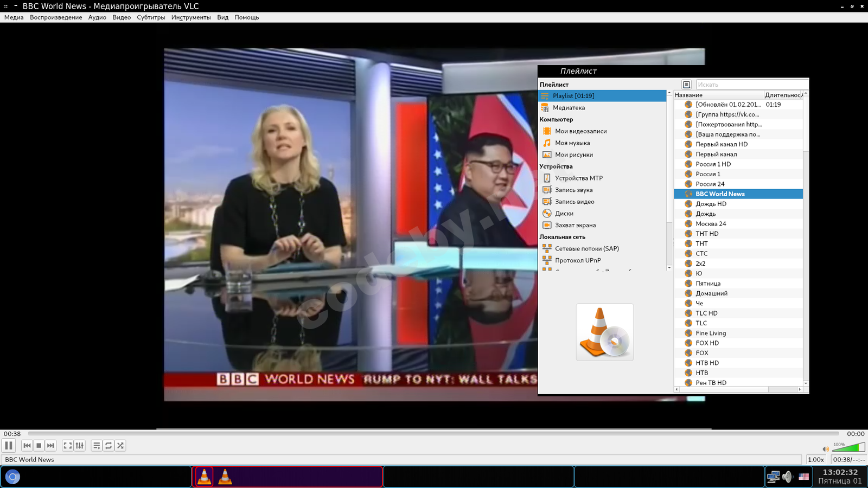
Task: Stop playback with the stop button
Action: [x=39, y=446]
